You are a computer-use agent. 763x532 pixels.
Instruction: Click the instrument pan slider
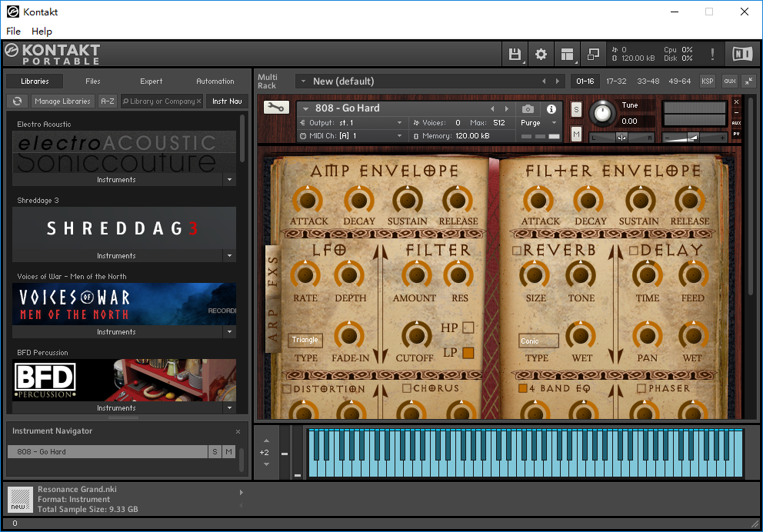[x=622, y=138]
